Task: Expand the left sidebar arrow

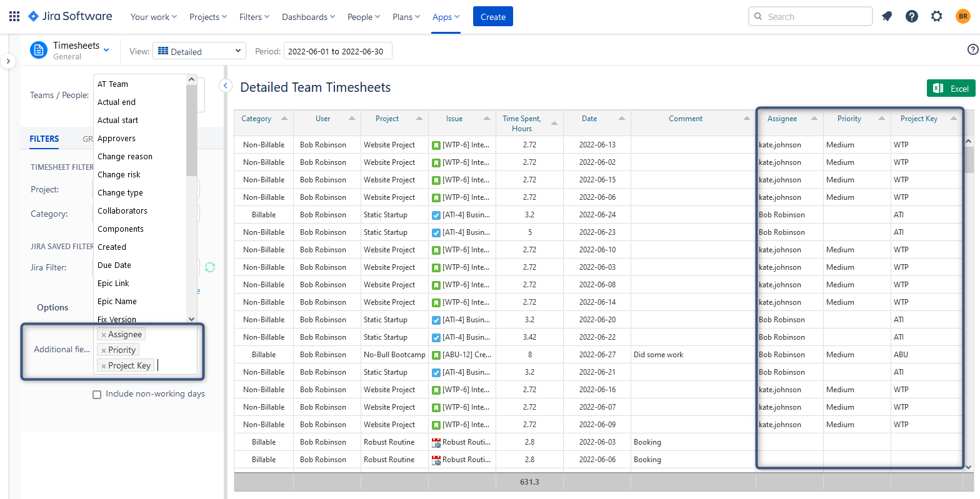Action: [7, 61]
